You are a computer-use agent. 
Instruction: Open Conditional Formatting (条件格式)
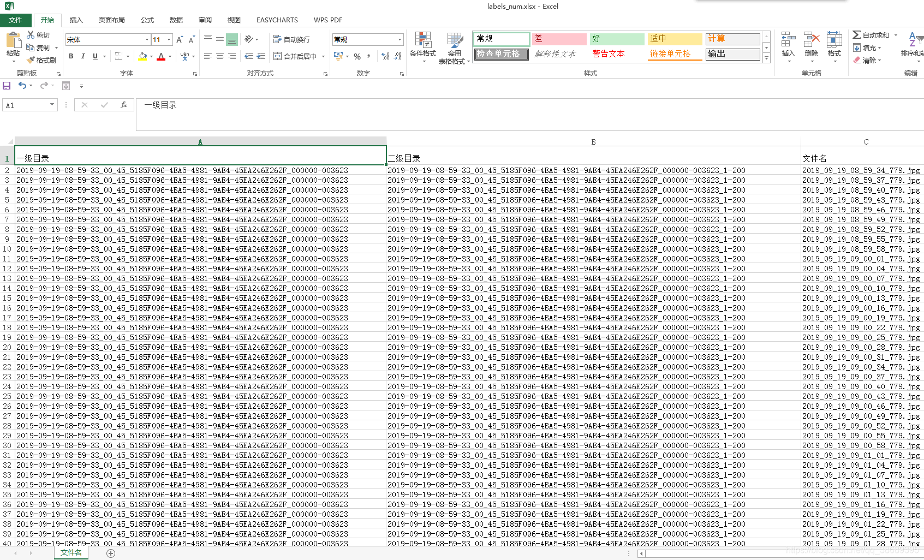tap(423, 46)
